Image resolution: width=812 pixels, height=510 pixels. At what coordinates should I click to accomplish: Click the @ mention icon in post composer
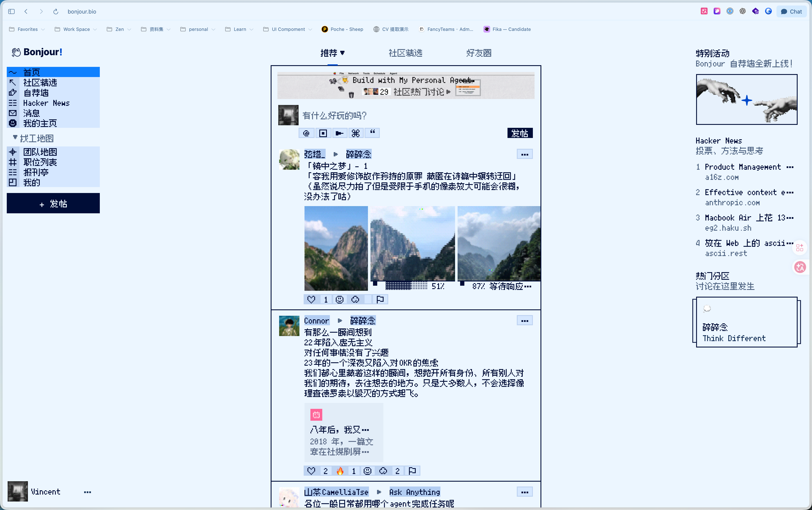pos(306,133)
